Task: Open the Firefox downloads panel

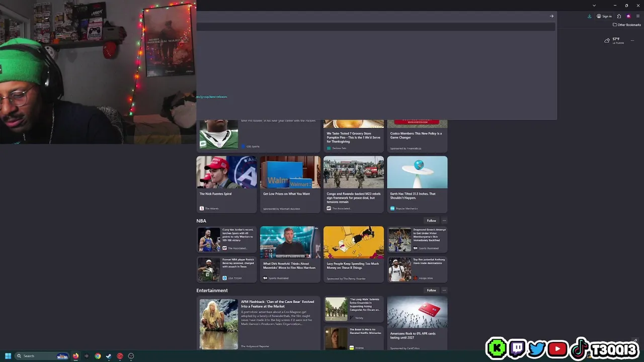Action: (589, 16)
